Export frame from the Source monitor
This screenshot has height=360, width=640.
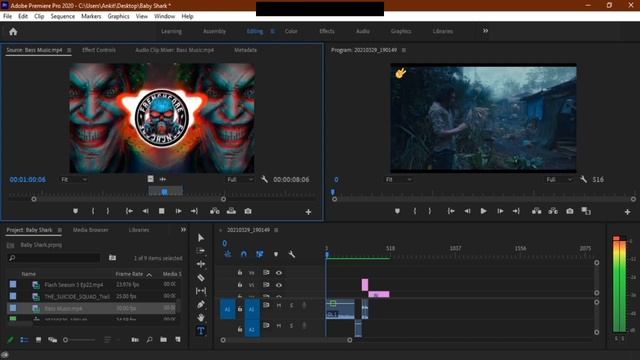pyautogui.click(x=248, y=211)
